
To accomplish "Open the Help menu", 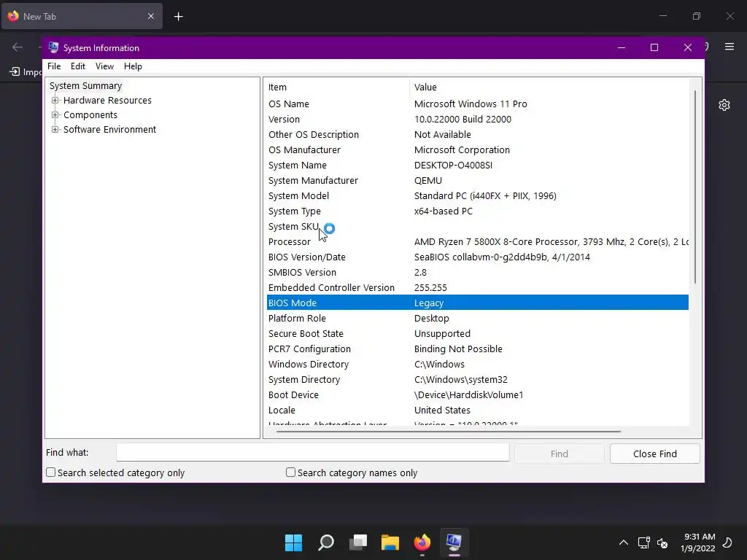I will click(133, 66).
